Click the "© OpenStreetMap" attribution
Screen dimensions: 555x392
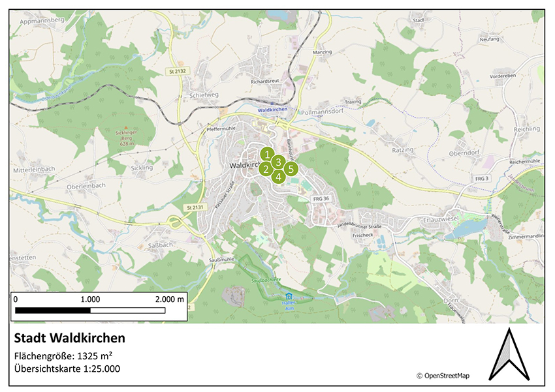(443, 376)
